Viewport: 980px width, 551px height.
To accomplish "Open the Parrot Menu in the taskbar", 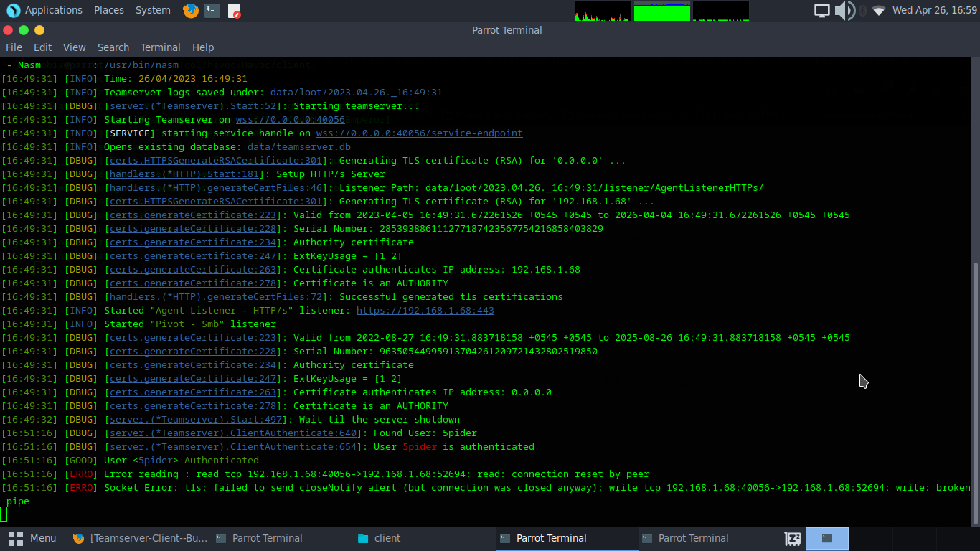I will point(34,537).
